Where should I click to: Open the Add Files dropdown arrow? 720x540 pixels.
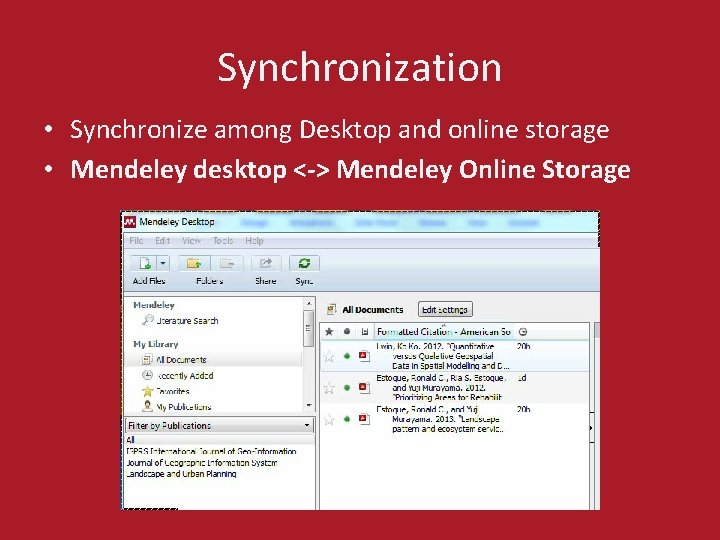point(163,263)
